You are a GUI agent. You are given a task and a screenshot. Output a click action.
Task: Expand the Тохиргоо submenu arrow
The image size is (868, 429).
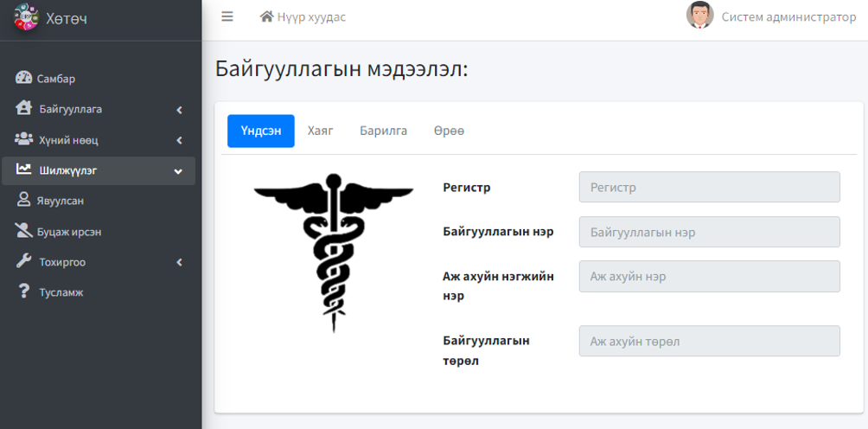(179, 262)
